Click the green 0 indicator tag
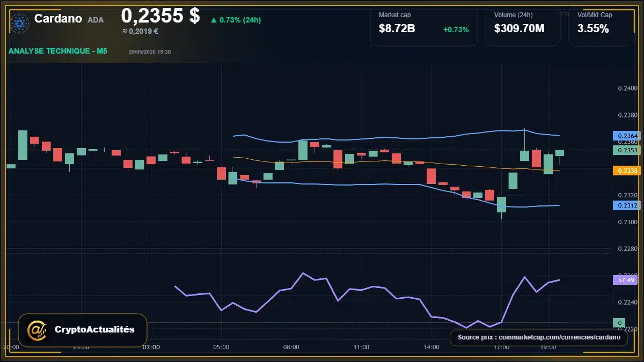Viewport: 644px width, 362px height. [x=619, y=323]
